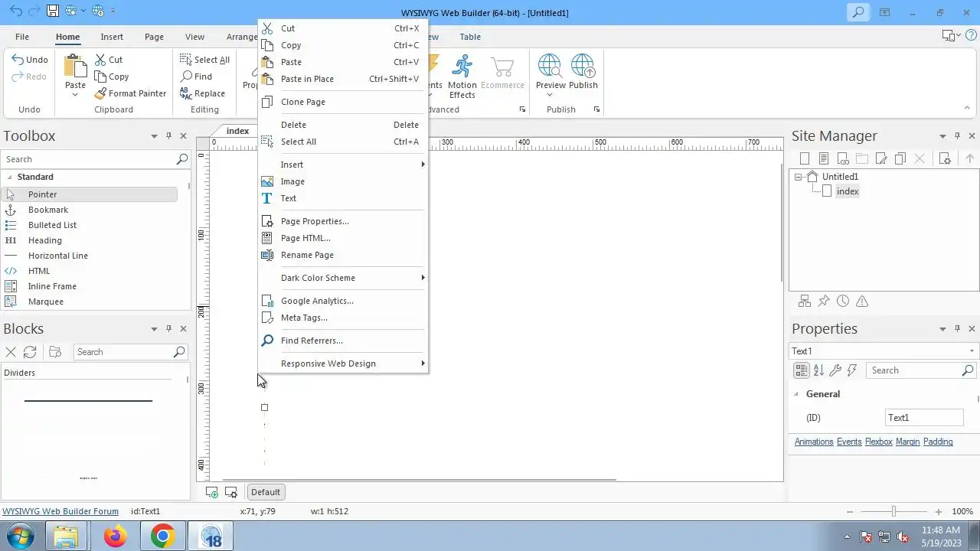Viewport: 980px width, 551px height.
Task: Switch to the Page ribbon tab
Action: (154, 37)
